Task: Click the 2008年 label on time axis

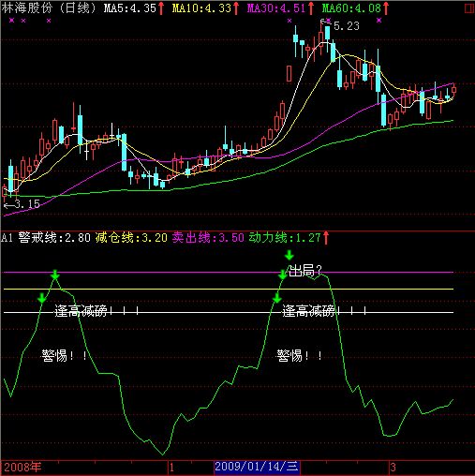Action: click(22, 468)
